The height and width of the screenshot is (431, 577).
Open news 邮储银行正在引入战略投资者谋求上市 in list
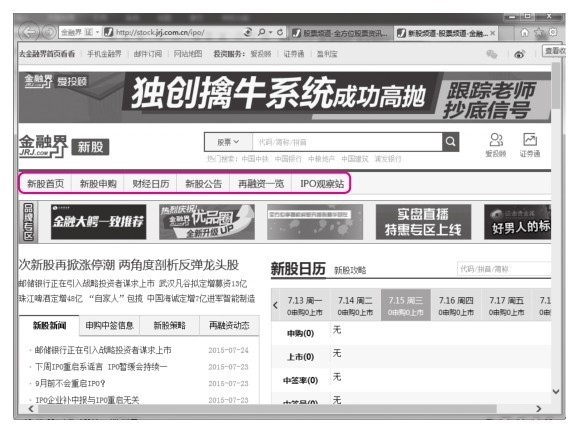(103, 350)
